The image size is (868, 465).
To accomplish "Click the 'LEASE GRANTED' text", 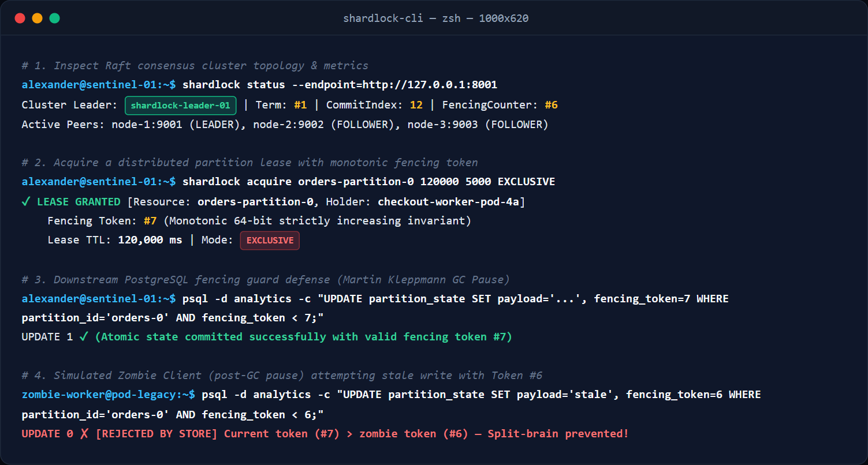I will coord(79,202).
